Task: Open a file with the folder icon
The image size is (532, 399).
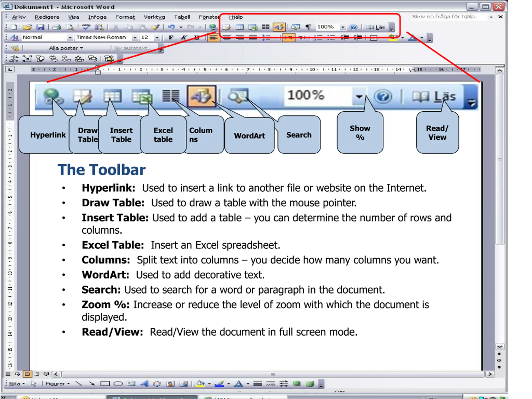Action: (27, 27)
